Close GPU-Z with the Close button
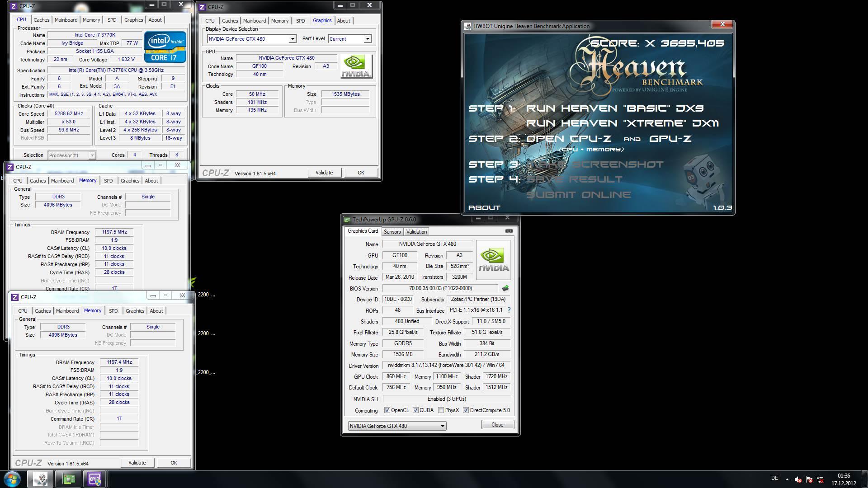Screen dimensions: 868x488 pos(497,425)
